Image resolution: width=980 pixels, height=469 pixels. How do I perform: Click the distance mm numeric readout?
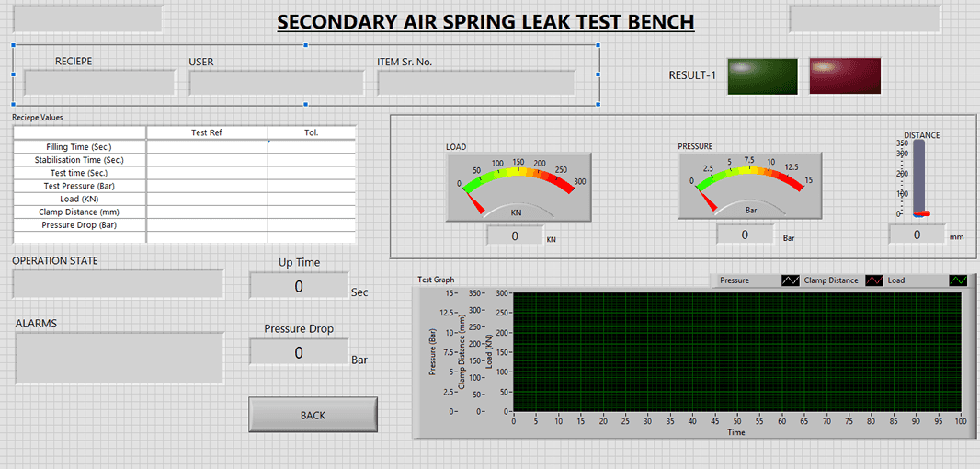(x=917, y=234)
